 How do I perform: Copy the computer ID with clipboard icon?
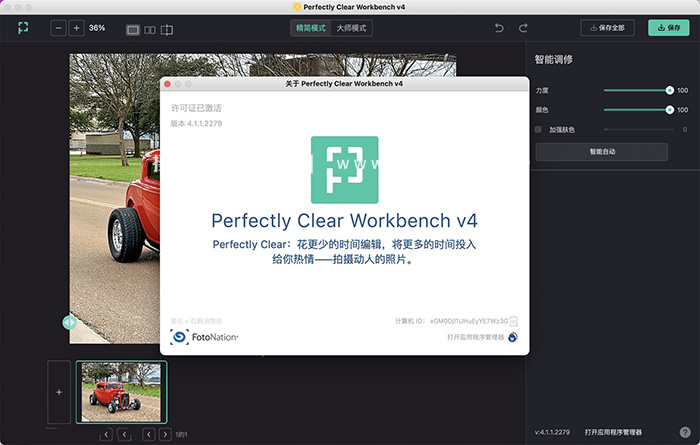click(513, 320)
